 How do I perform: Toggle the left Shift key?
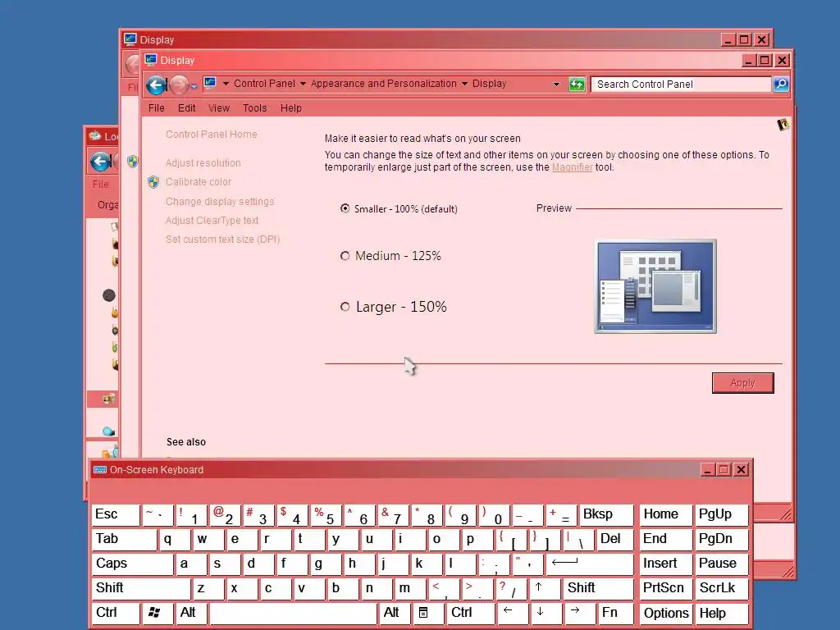(141, 589)
